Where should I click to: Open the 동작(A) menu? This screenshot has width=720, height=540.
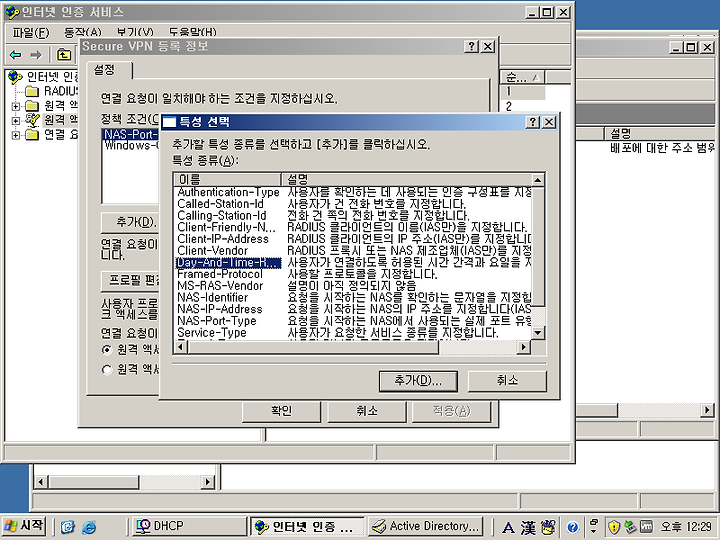[83, 32]
